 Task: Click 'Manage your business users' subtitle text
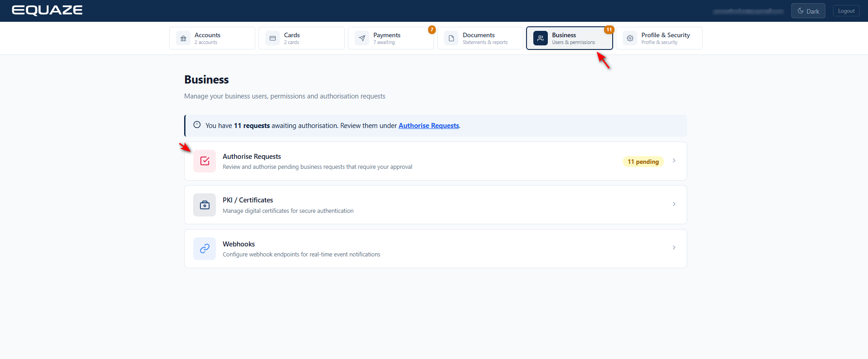[285, 96]
